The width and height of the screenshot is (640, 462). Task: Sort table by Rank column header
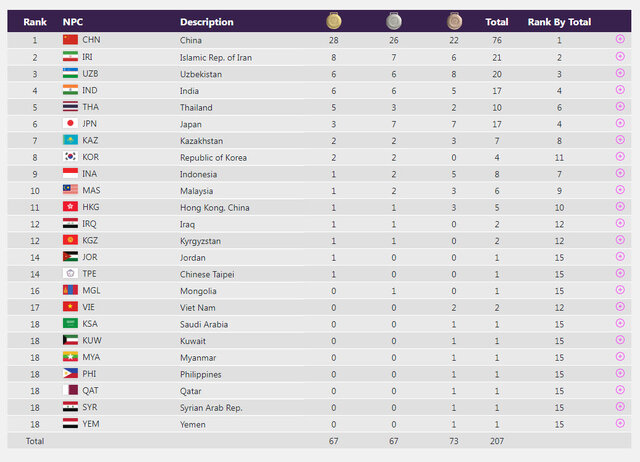[x=35, y=21]
